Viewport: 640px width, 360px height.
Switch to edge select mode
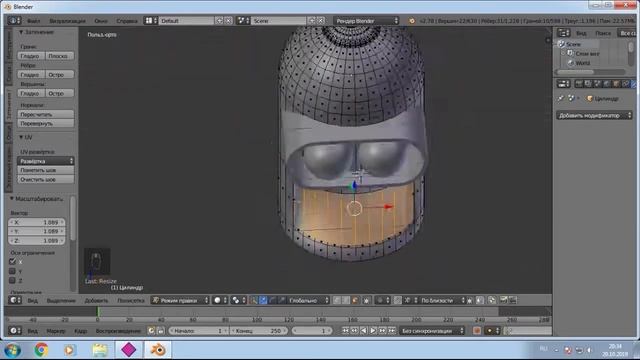click(346, 300)
